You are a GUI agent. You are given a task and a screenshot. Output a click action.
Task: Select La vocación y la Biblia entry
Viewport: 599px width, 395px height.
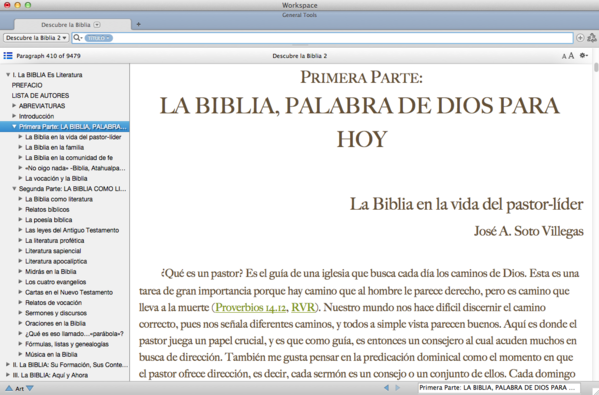click(x=56, y=178)
